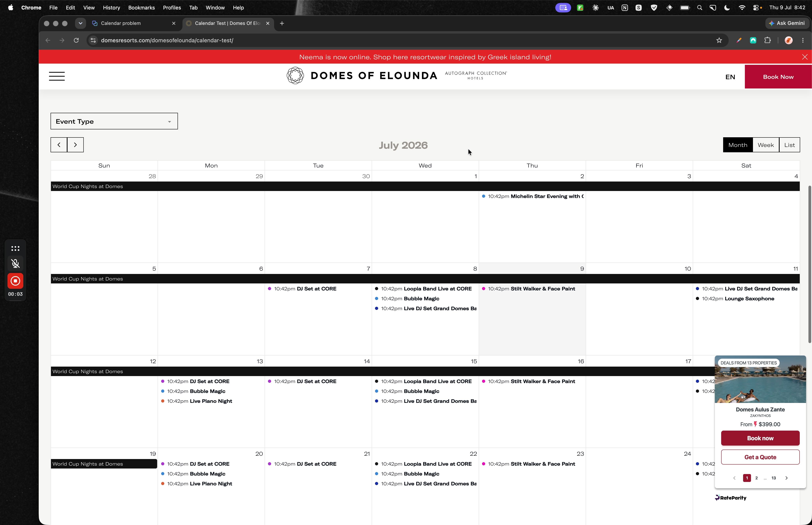The height and width of the screenshot is (525, 812).
Task: Open Spotlight search in menu bar
Action: click(x=700, y=8)
